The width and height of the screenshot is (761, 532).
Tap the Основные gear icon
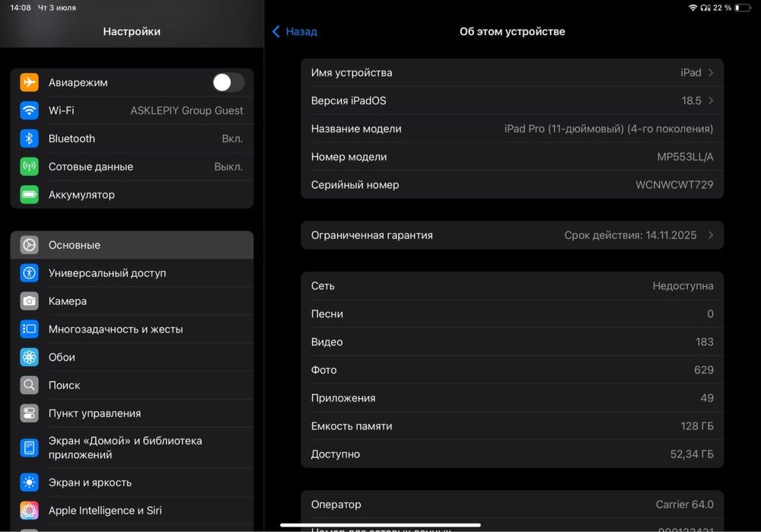tap(29, 245)
